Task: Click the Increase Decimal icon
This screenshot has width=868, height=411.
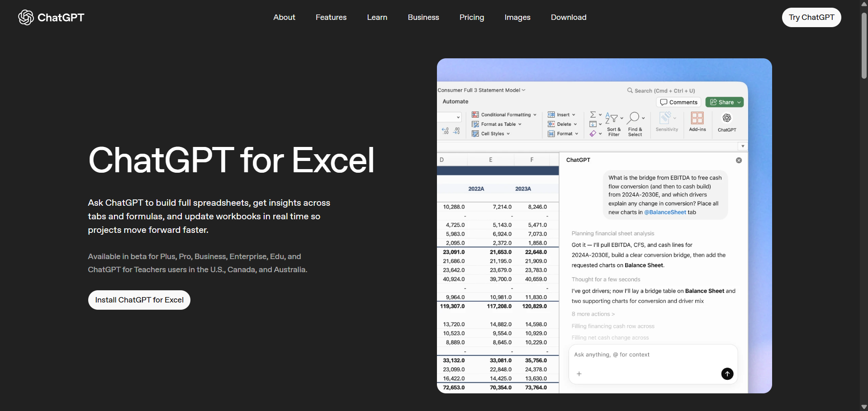Action: click(446, 131)
